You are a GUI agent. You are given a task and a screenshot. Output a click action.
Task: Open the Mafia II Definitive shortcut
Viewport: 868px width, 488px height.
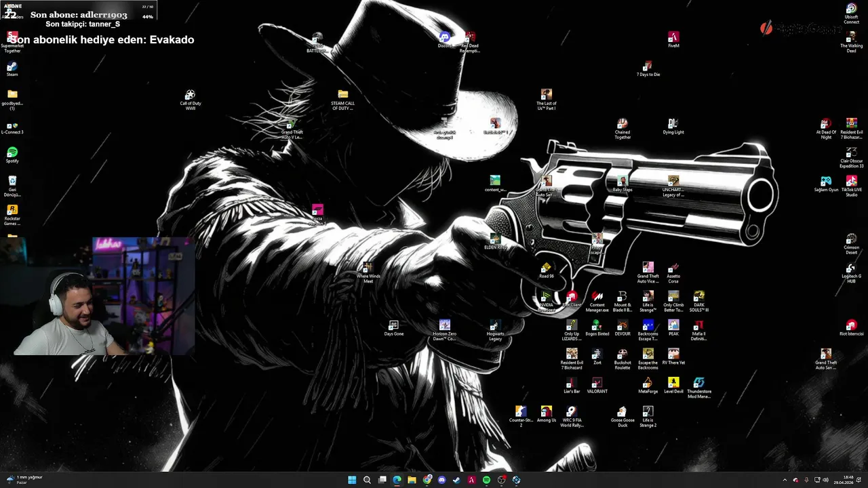tap(699, 330)
